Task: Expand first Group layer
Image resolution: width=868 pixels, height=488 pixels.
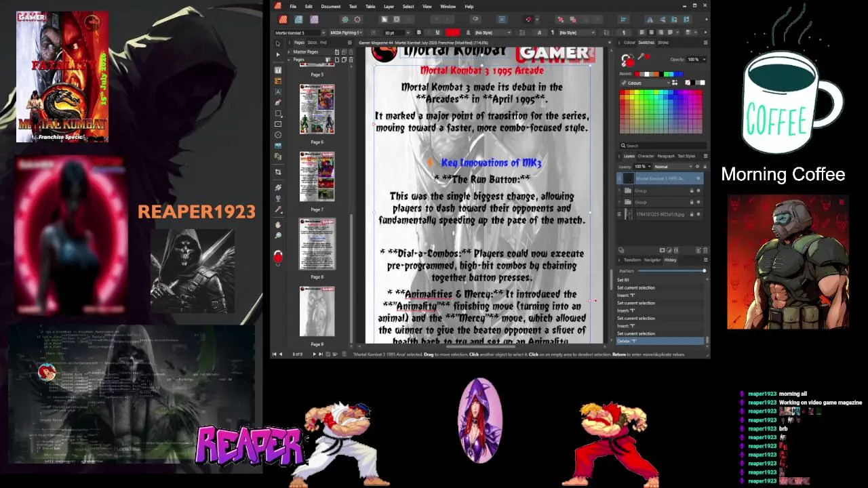Action: (619, 190)
